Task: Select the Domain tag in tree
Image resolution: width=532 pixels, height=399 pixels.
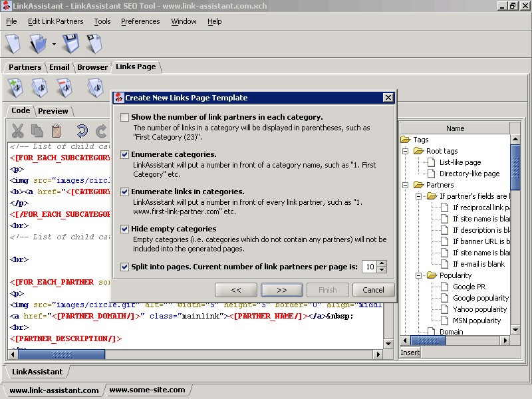Action: [x=451, y=331]
